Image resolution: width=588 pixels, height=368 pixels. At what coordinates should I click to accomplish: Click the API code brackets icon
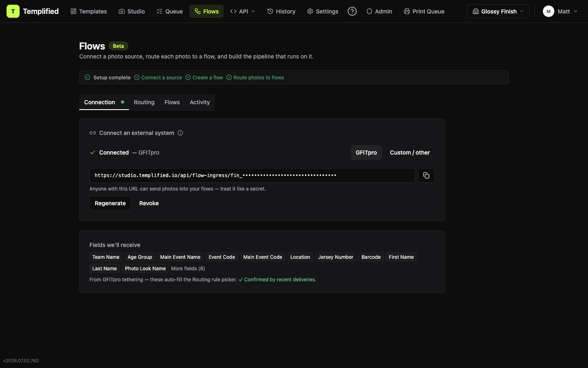[234, 11]
